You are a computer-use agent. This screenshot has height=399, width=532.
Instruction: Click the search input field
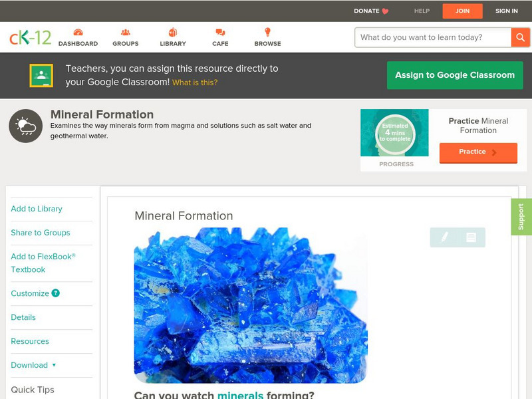(433, 37)
